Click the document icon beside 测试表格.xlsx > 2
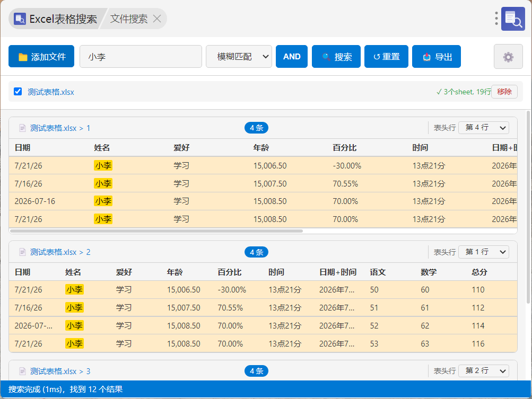This screenshot has width=532, height=399. 22,252
